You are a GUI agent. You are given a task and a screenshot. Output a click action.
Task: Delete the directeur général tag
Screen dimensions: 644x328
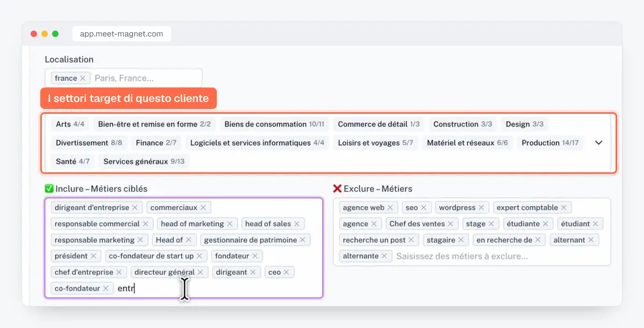(x=200, y=272)
